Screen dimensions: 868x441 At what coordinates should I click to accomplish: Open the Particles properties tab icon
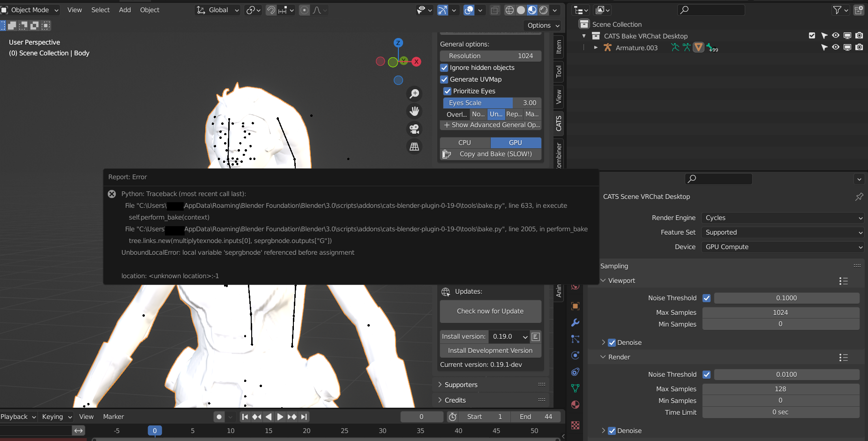coord(575,339)
